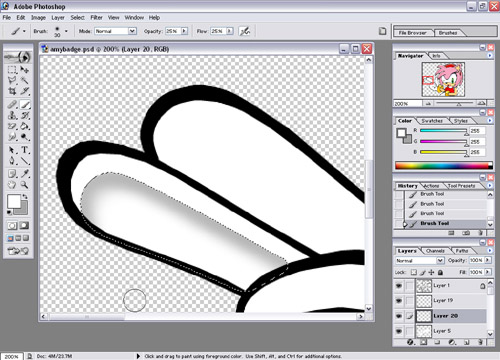Select the Rectangular Marquee tool

[x=12, y=70]
